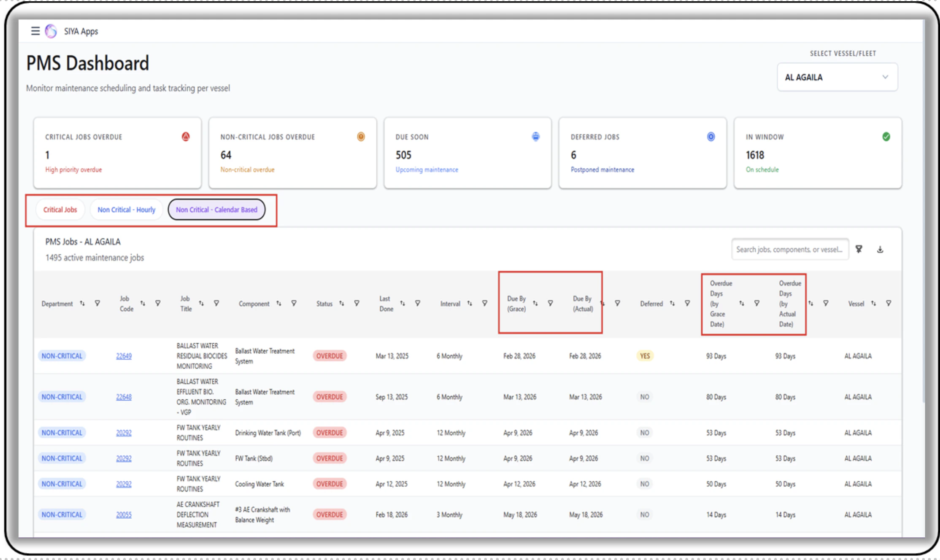Filter the Last Done column
This screenshot has width=940, height=560.
418,303
